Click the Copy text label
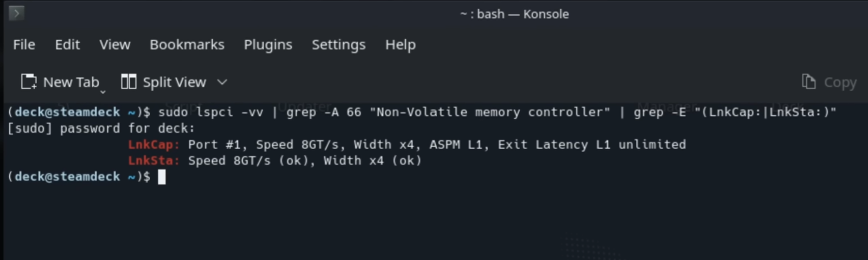The width and height of the screenshot is (868, 260). [x=840, y=83]
